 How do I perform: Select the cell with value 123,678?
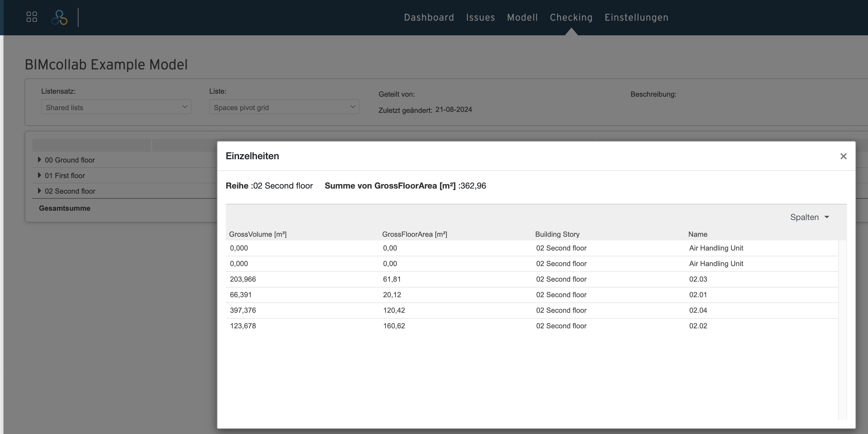point(243,326)
